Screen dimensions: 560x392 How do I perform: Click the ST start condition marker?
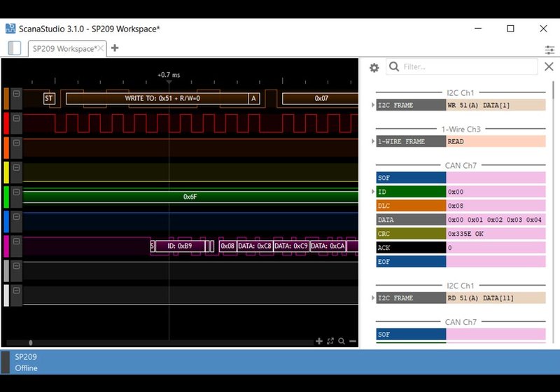(x=49, y=99)
